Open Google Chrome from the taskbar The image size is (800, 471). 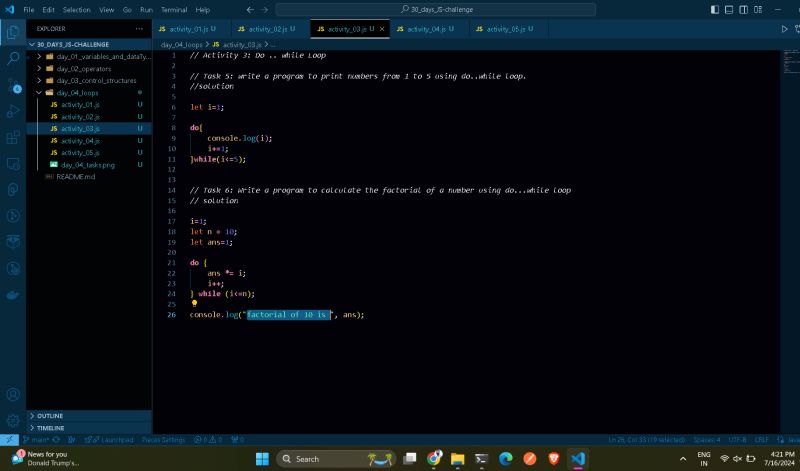[434, 459]
